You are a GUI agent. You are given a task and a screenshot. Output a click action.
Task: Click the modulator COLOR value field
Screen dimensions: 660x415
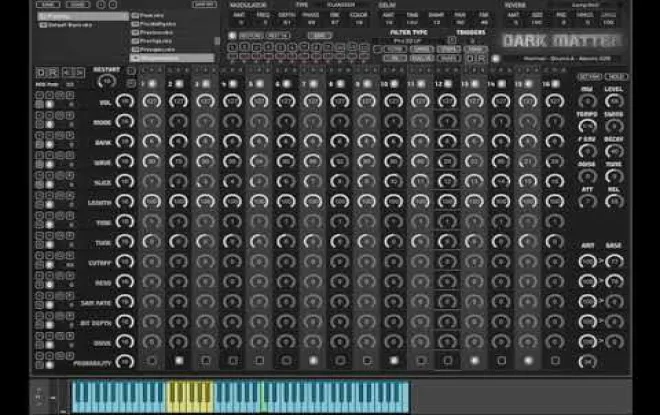[x=359, y=22]
